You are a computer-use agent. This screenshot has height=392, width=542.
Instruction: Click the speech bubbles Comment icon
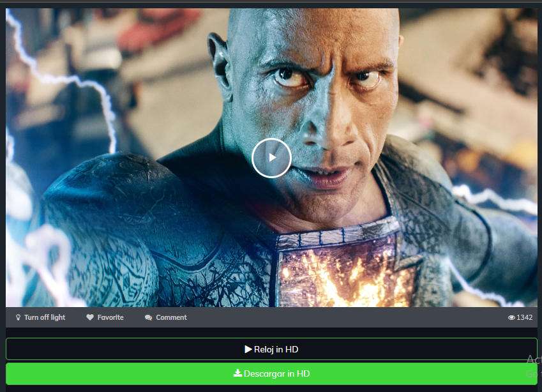click(x=149, y=317)
